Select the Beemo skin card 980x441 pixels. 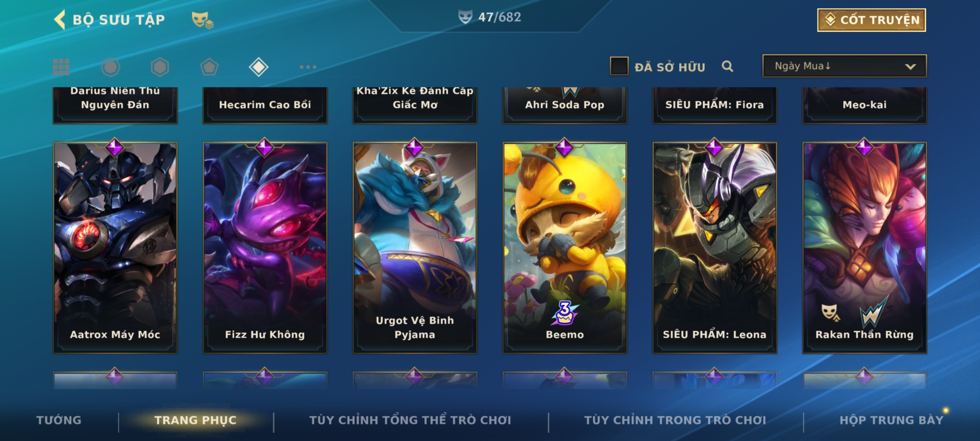[x=565, y=247]
